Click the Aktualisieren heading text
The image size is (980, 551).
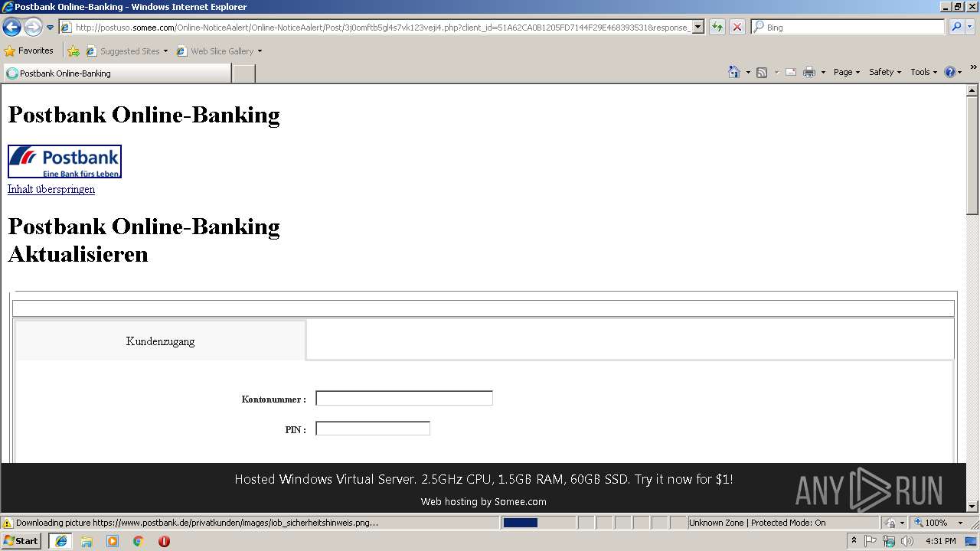[78, 254]
